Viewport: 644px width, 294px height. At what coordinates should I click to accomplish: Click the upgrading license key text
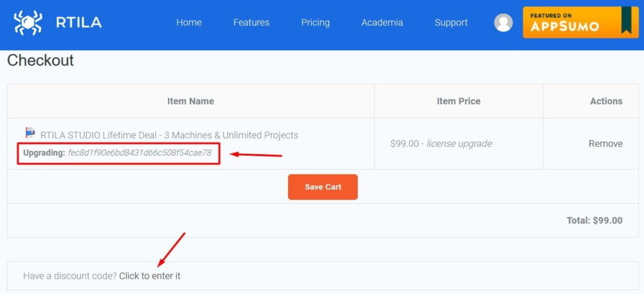140,153
